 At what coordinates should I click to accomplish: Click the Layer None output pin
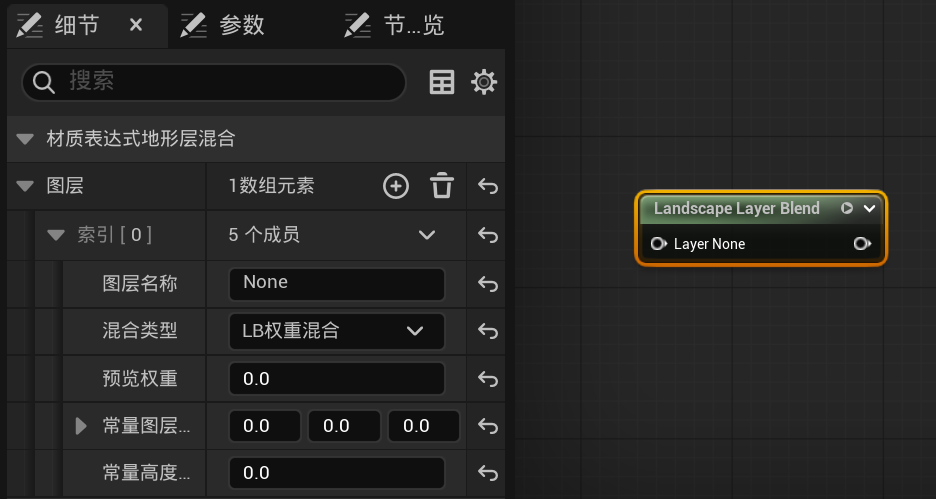click(862, 244)
